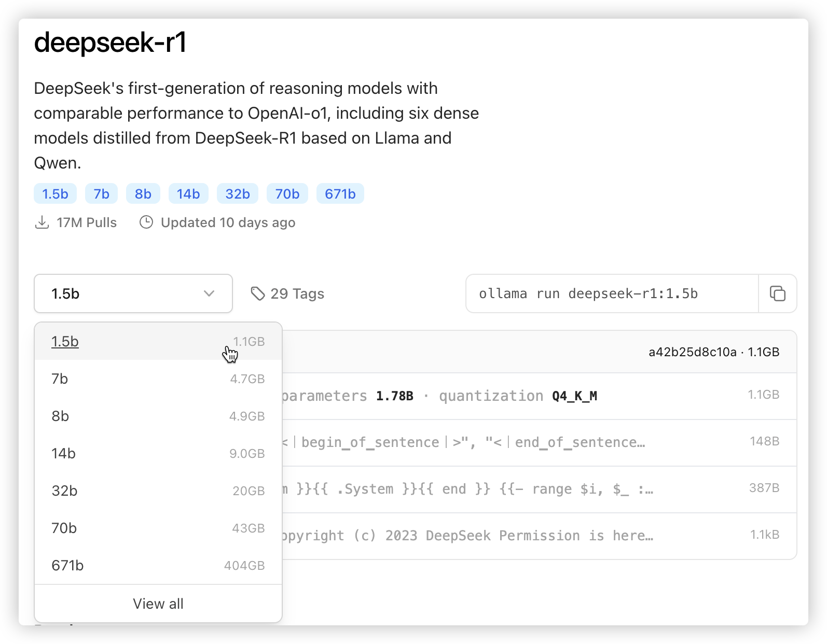The image size is (827, 644).
Task: Collapse the 1.5b model size dropdown
Action: click(x=133, y=293)
